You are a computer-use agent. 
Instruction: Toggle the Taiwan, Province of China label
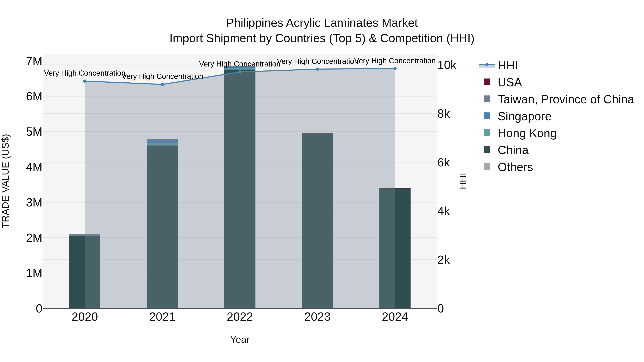[566, 99]
